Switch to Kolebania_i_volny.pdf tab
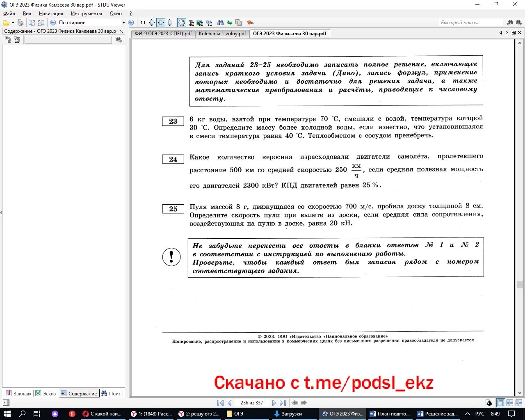Image resolution: width=525 pixels, height=420 pixels. [222, 34]
